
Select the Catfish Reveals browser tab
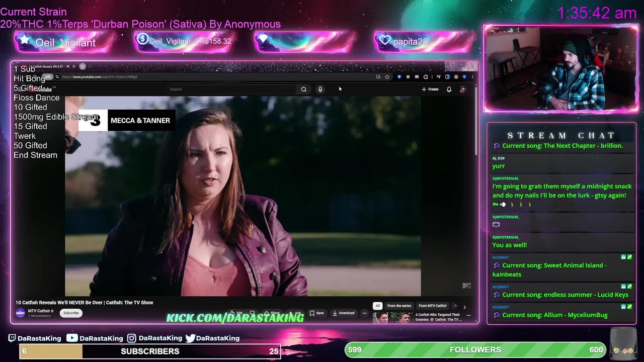coord(48,66)
